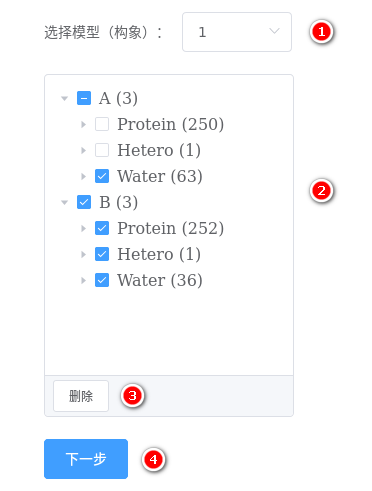
Task: Select the Protein (252) tree label
Action: tap(171, 228)
